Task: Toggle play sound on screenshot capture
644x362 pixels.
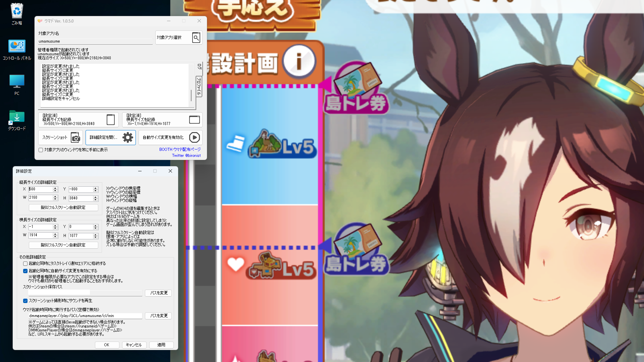Action: 25,301
